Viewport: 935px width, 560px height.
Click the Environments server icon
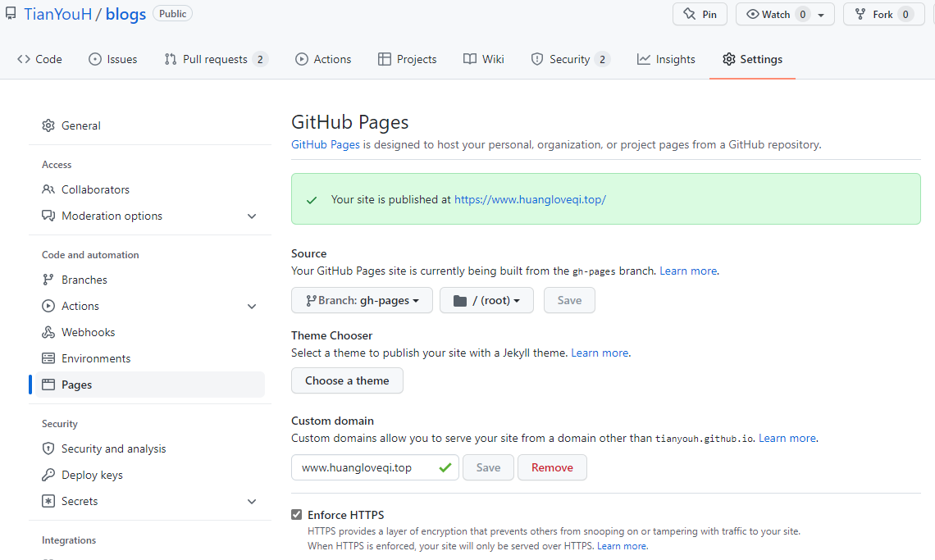(48, 358)
